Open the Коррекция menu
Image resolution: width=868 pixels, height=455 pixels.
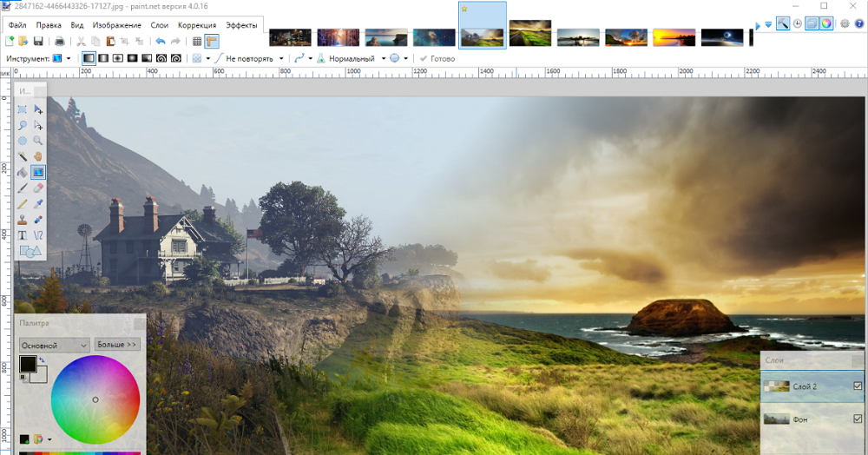(197, 25)
